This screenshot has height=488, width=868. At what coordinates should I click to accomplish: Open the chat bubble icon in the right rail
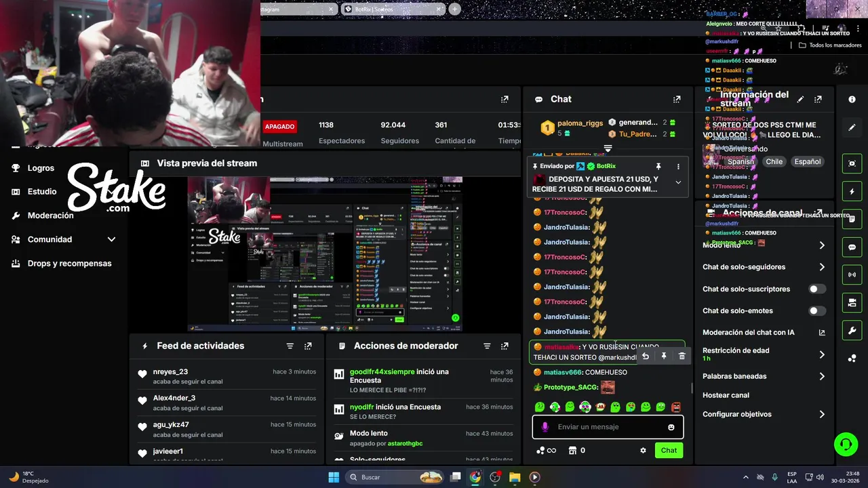[x=852, y=248]
